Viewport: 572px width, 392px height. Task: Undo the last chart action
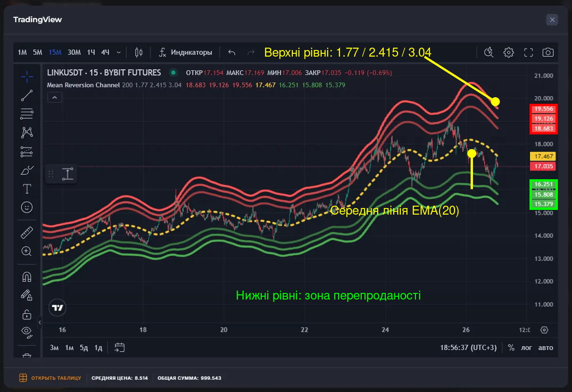tap(232, 52)
